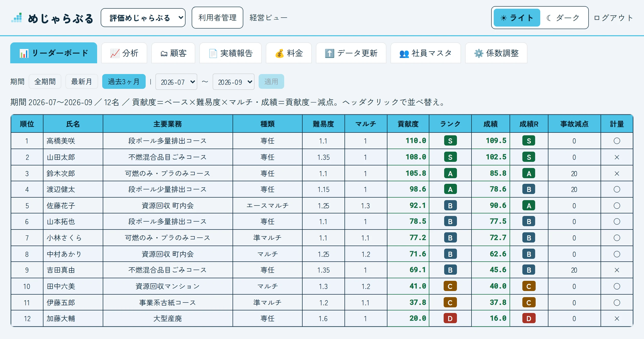Click the cell エースマルチ
The width and height of the screenshot is (644, 339).
click(268, 205)
